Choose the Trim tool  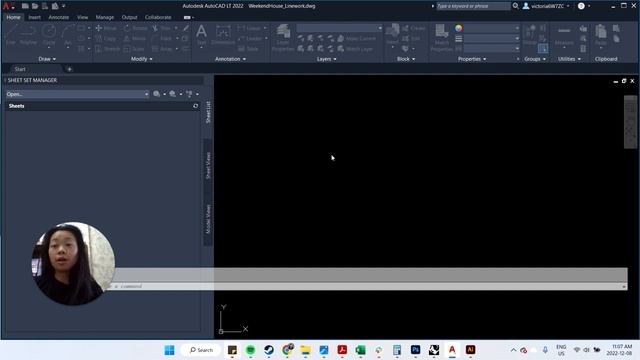[162, 28]
